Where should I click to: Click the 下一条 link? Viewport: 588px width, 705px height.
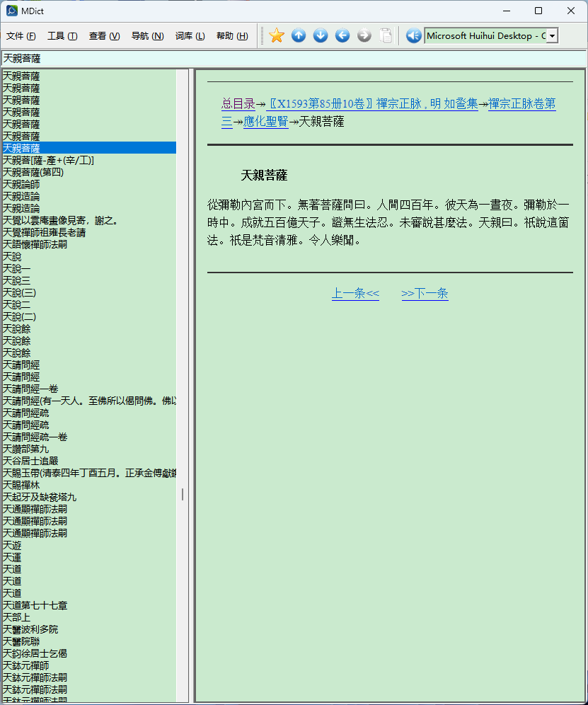tap(425, 292)
